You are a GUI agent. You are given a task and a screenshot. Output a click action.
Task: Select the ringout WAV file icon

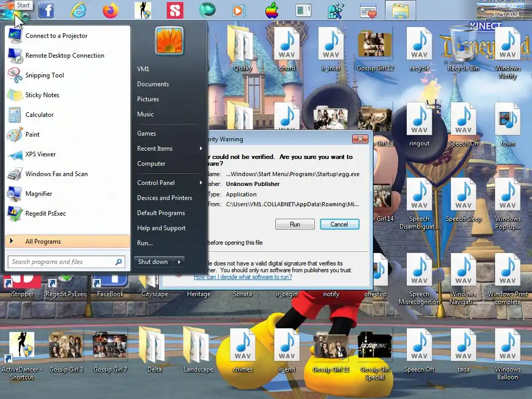coord(419,125)
